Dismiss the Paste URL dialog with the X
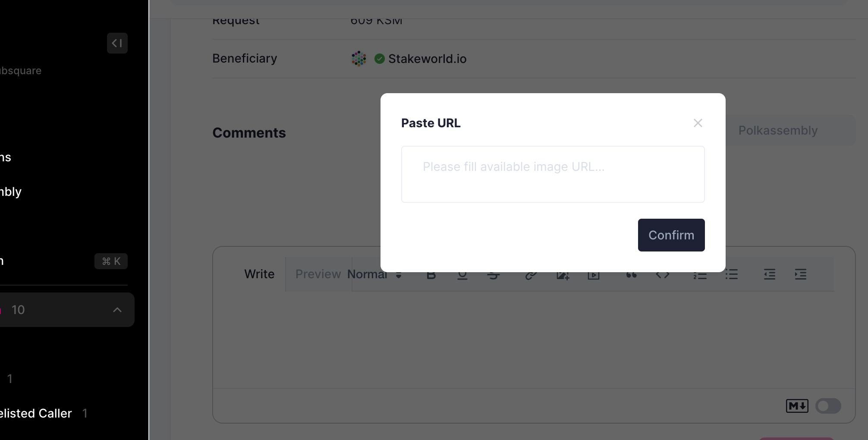Screen dimensions: 868x440 point(698,123)
